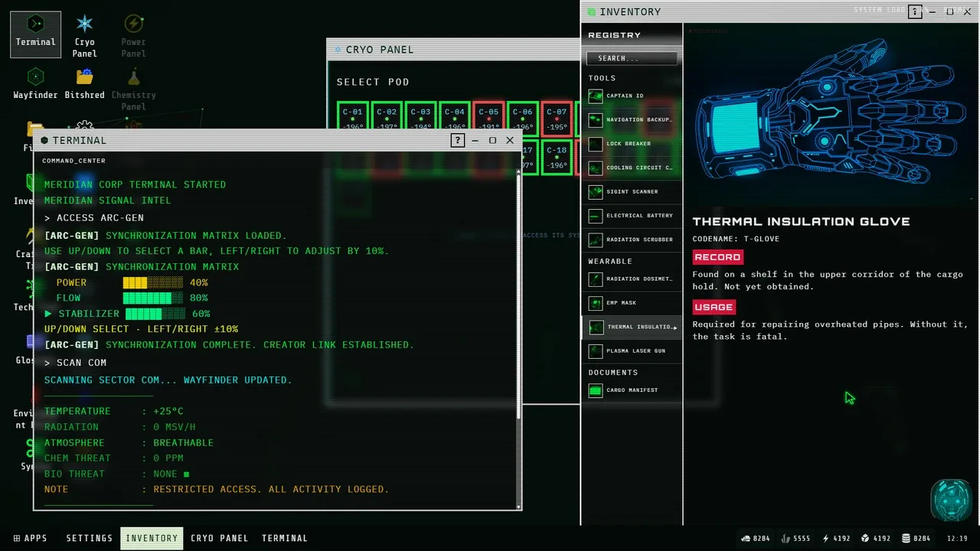Click the help icon in Terminal titlebar

[457, 140]
